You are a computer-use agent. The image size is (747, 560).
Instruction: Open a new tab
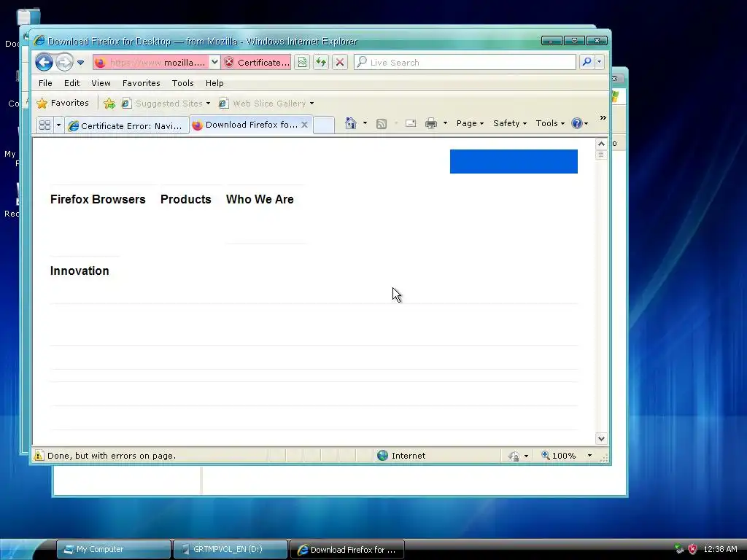click(324, 125)
